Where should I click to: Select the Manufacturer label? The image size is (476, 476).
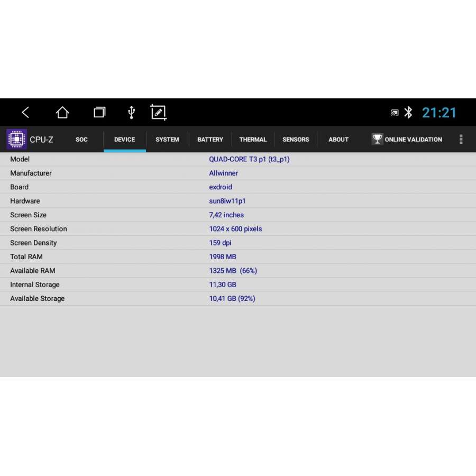[x=31, y=173]
